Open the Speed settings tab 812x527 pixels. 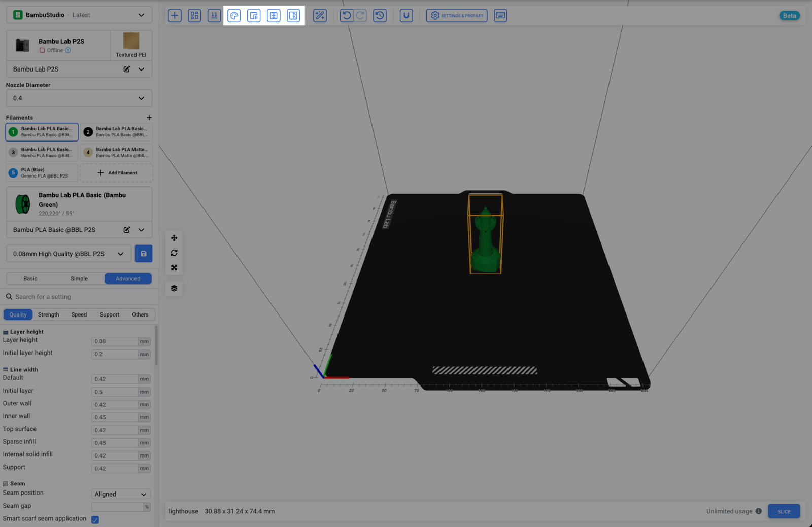click(x=79, y=314)
